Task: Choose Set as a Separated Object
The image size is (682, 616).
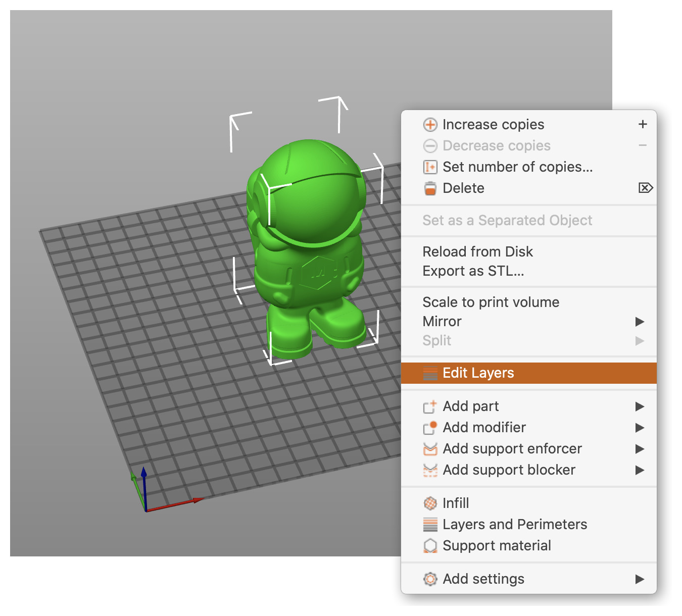Action: 529,221
